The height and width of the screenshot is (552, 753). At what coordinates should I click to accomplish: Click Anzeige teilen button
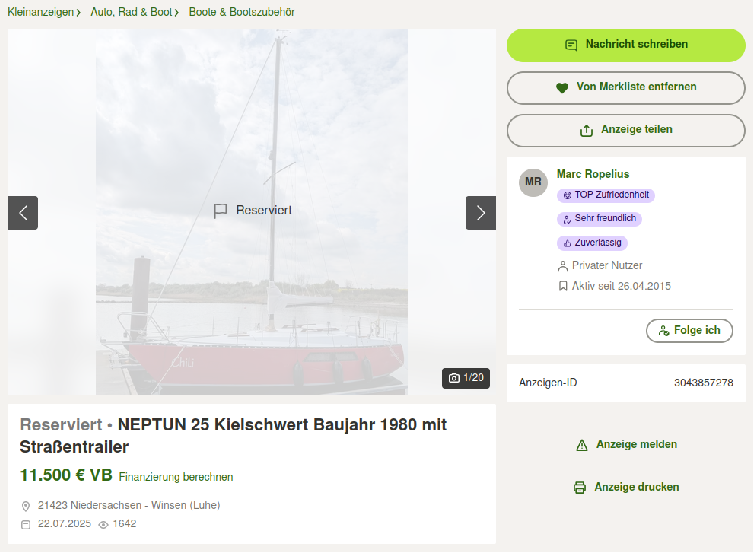tap(626, 130)
